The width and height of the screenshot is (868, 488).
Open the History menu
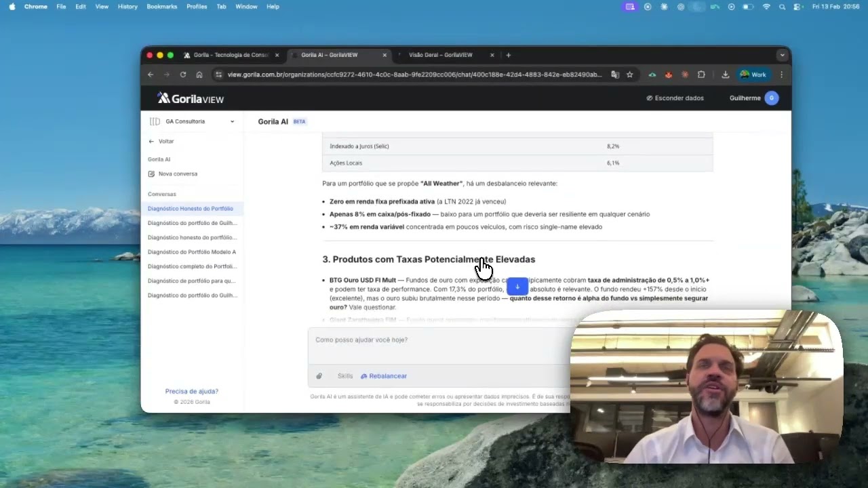click(127, 7)
